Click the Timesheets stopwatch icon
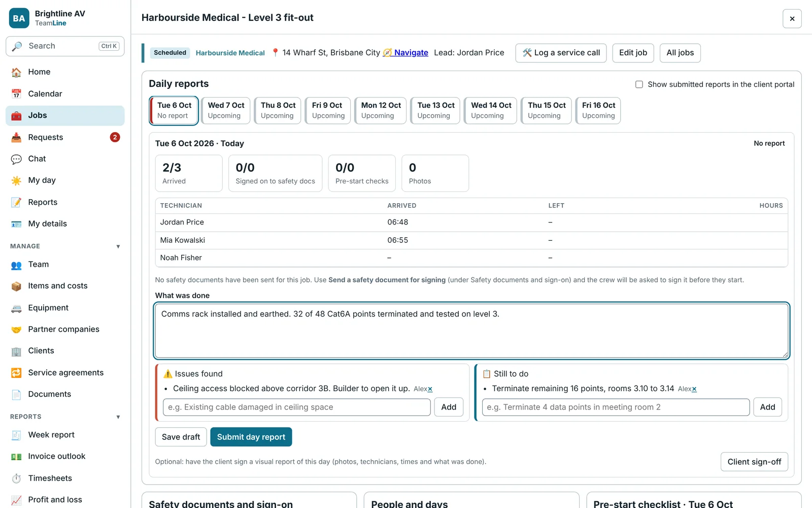The height and width of the screenshot is (508, 812). point(16,478)
